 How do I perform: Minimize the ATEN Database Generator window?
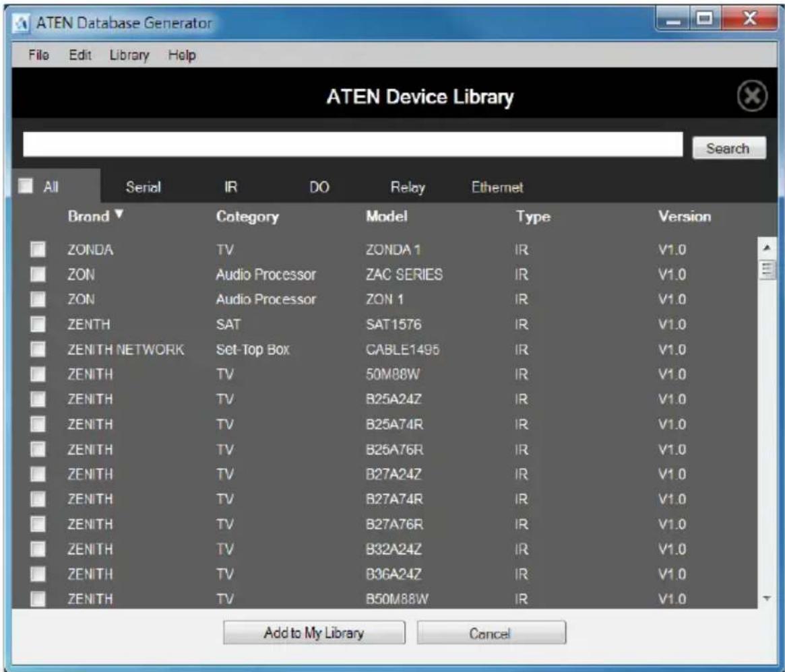[674, 19]
